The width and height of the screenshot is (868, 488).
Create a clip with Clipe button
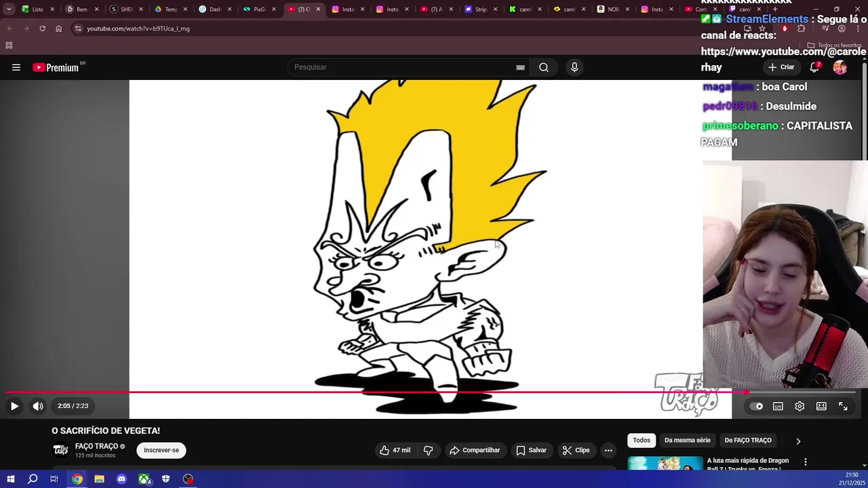576,450
